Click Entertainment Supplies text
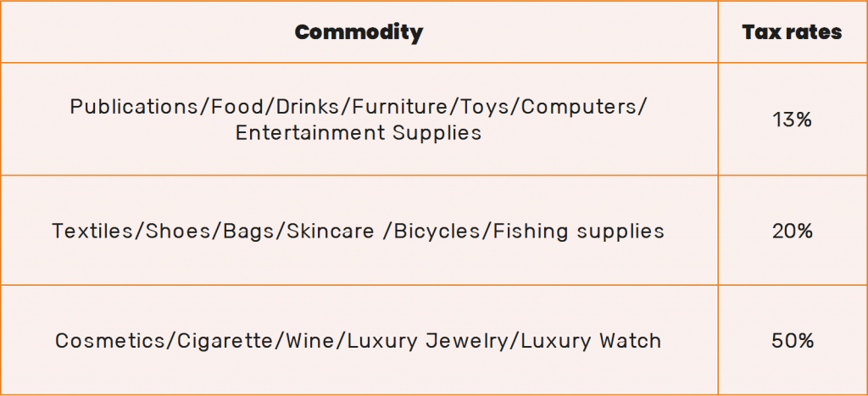Image resolution: width=868 pixels, height=396 pixels. (x=359, y=133)
